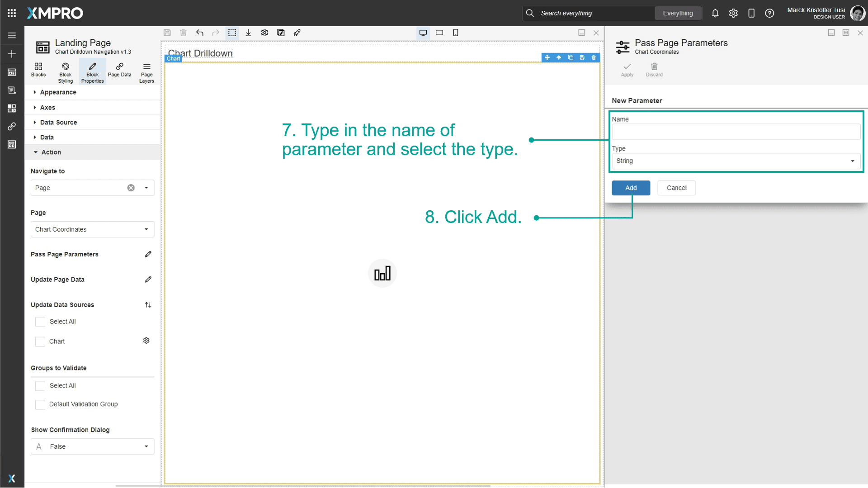Delete the Chart block via its trash icon
This screenshot has width=868, height=488.
click(x=593, y=57)
